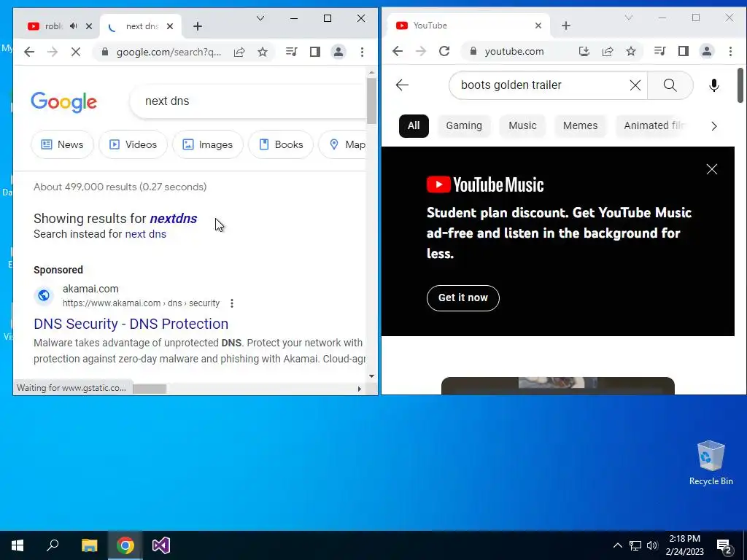
Task: Click Google window horizontal scrollbar thumb
Action: [x=150, y=389]
